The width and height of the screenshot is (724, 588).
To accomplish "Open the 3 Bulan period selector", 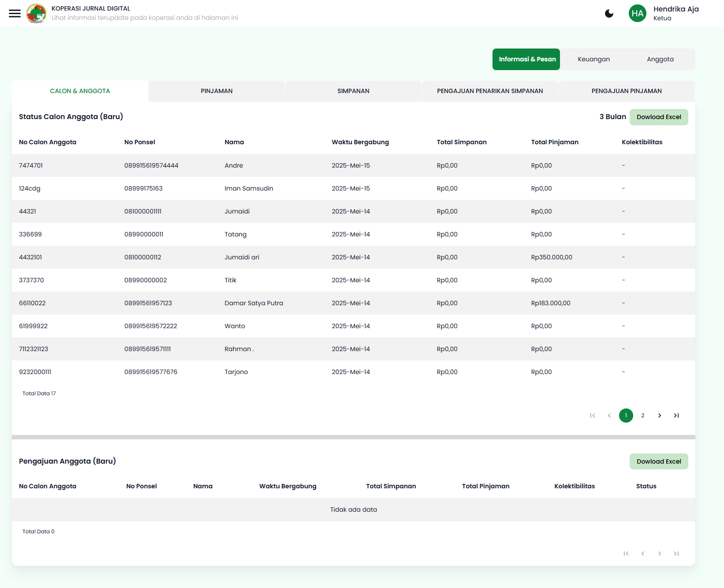I will [612, 116].
